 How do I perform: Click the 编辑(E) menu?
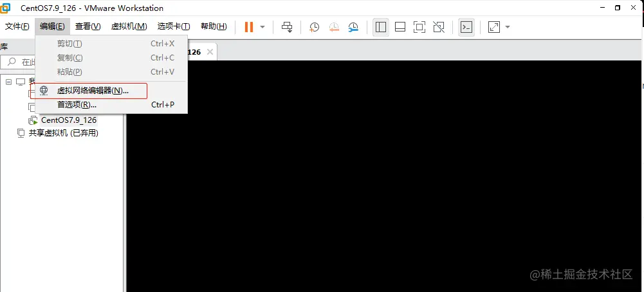click(52, 26)
